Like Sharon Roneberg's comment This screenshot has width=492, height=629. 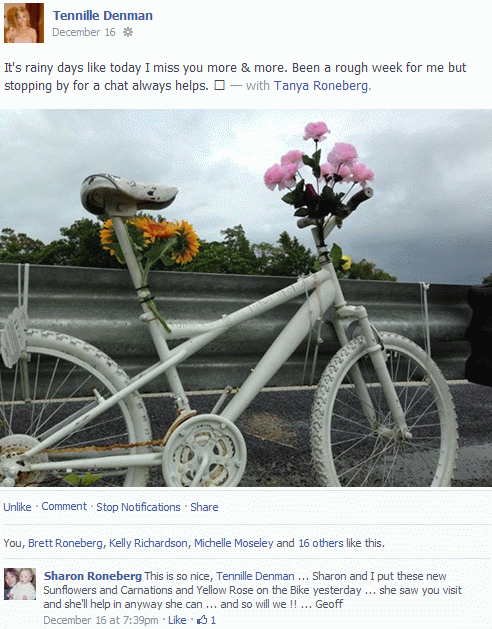177,620
